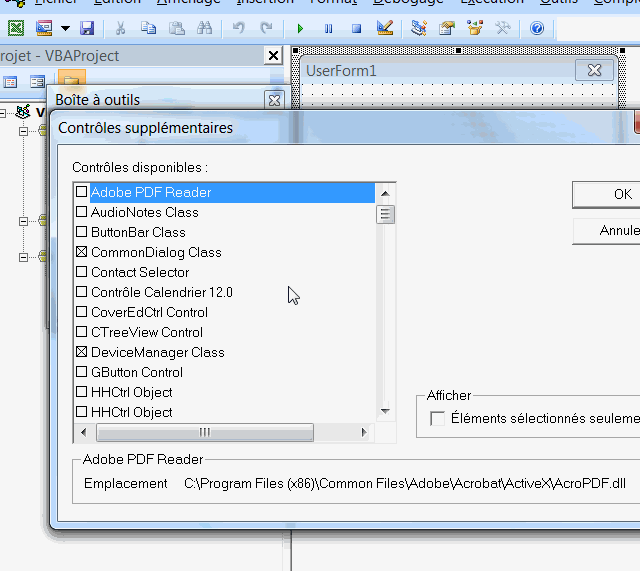Open Properties Window toolbar icon

[x=447, y=28]
